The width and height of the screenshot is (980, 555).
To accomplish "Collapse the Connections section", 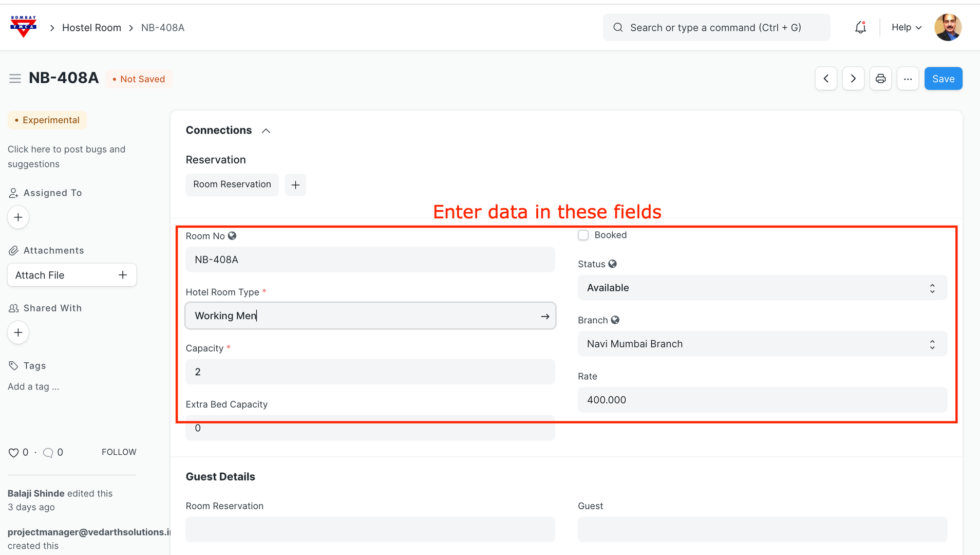I will 266,131.
